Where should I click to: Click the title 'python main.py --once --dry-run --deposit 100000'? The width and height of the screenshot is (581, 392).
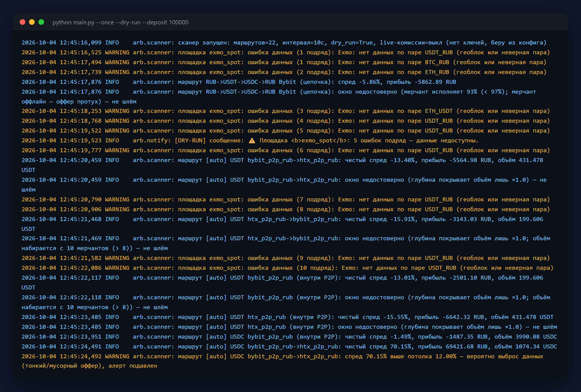120,22
